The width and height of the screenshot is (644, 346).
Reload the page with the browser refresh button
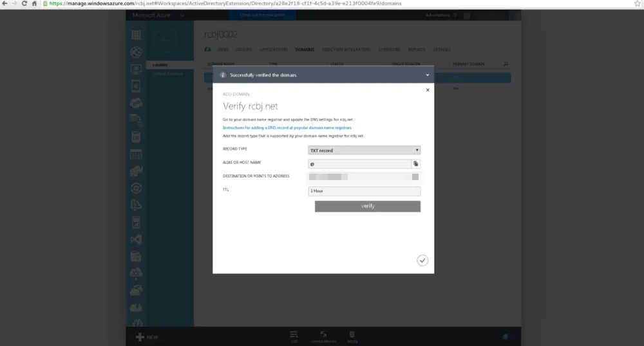24,4
